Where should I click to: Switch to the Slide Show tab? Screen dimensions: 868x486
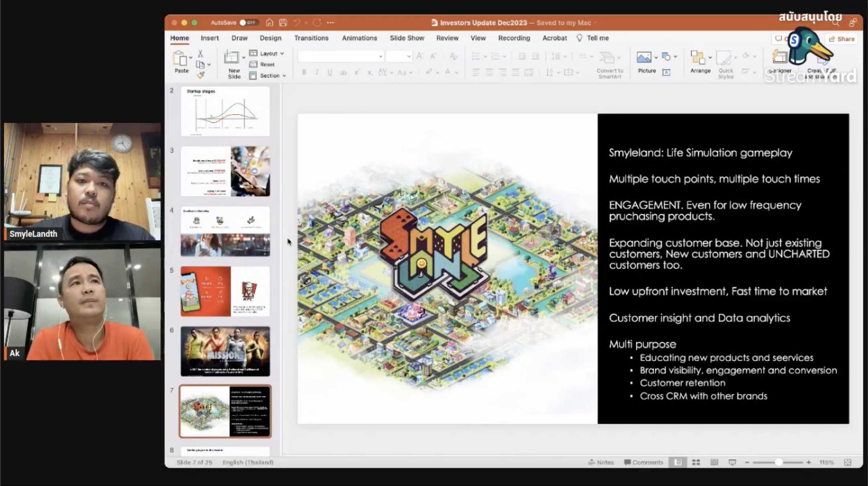pyautogui.click(x=407, y=38)
